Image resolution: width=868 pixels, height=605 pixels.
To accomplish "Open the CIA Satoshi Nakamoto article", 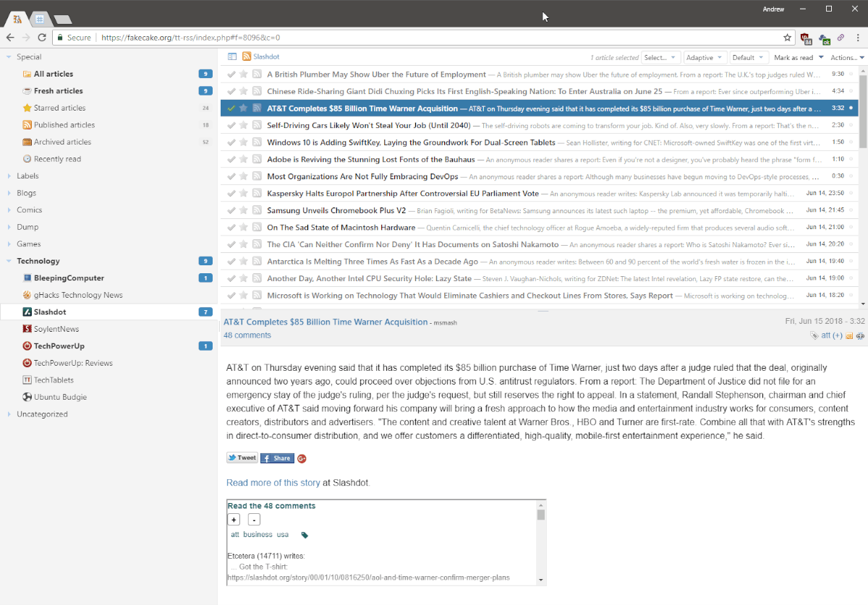I will pyautogui.click(x=412, y=244).
